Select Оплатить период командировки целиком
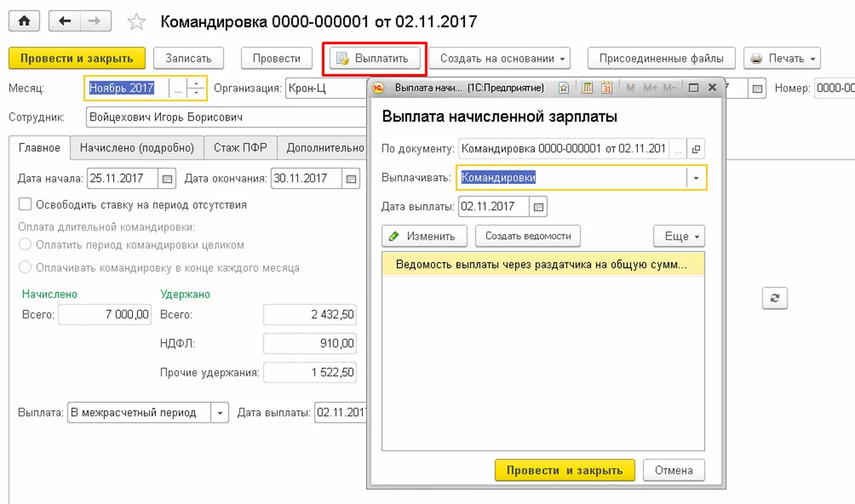This screenshot has width=855, height=504. pyautogui.click(x=25, y=245)
